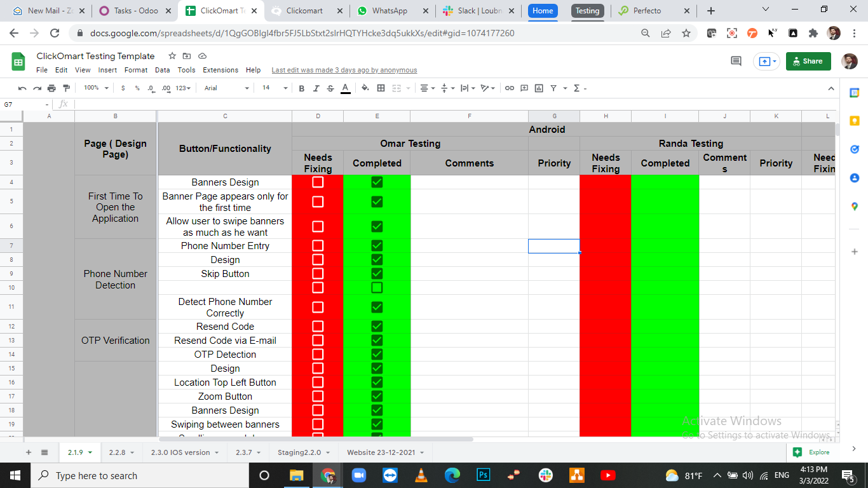Open the font size dropdown
Viewport: 868px width, 488px height.
point(275,88)
